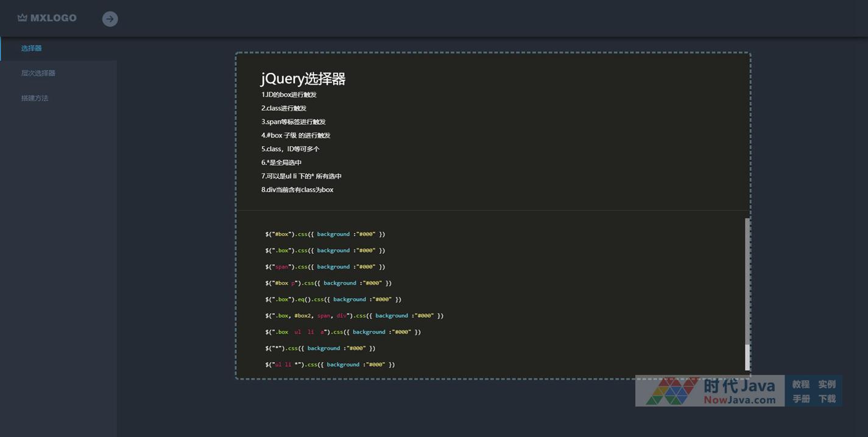Click the jQuery选择器 heading

303,79
